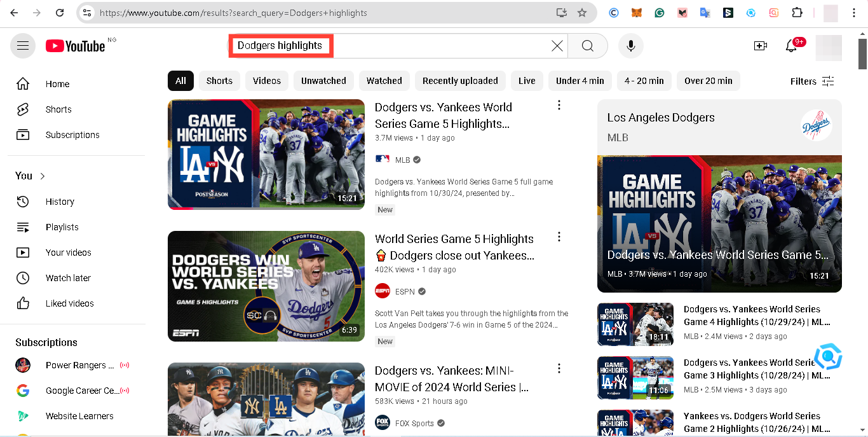Open more options for MINI-MOVIE video
This screenshot has height=437, width=868.
click(559, 369)
